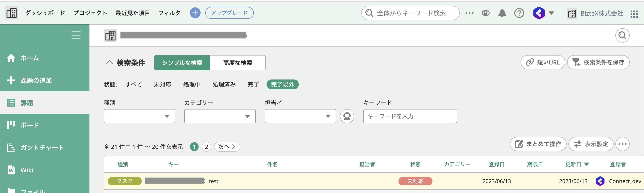The height and width of the screenshot is (193, 644).
Task: Expand the user profile dropdown arrow
Action: (551, 13)
